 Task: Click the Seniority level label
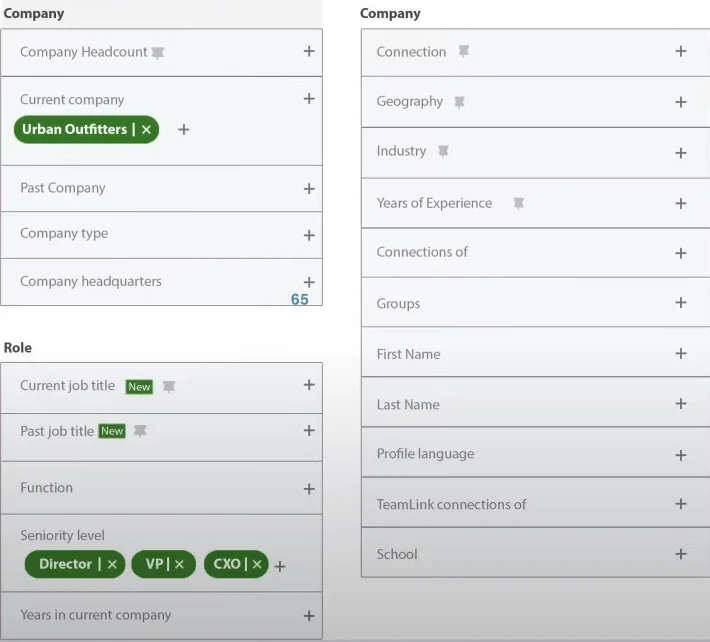pyautogui.click(x=62, y=536)
